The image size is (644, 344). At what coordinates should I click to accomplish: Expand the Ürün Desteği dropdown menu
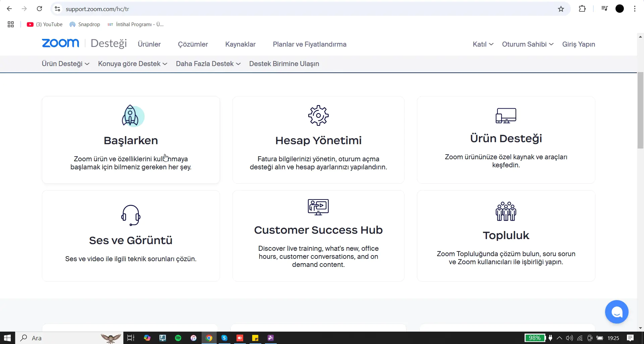(x=65, y=64)
